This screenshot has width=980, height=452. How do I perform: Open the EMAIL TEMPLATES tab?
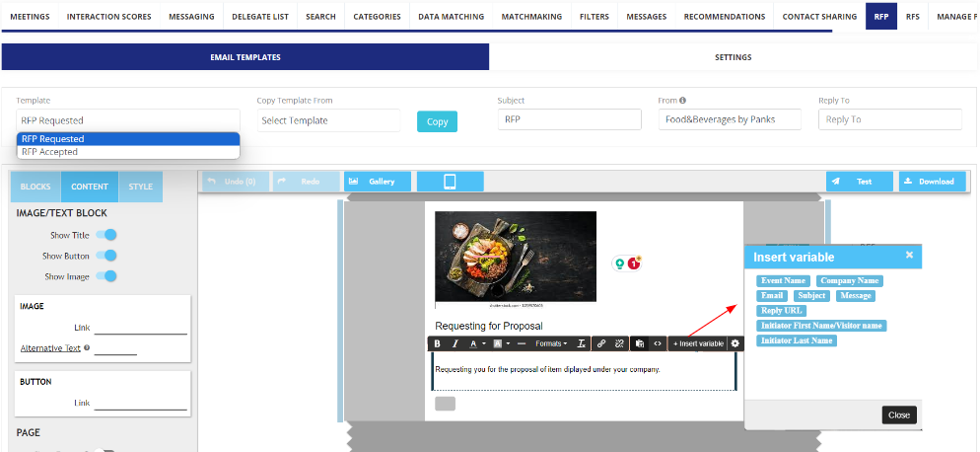(x=245, y=57)
